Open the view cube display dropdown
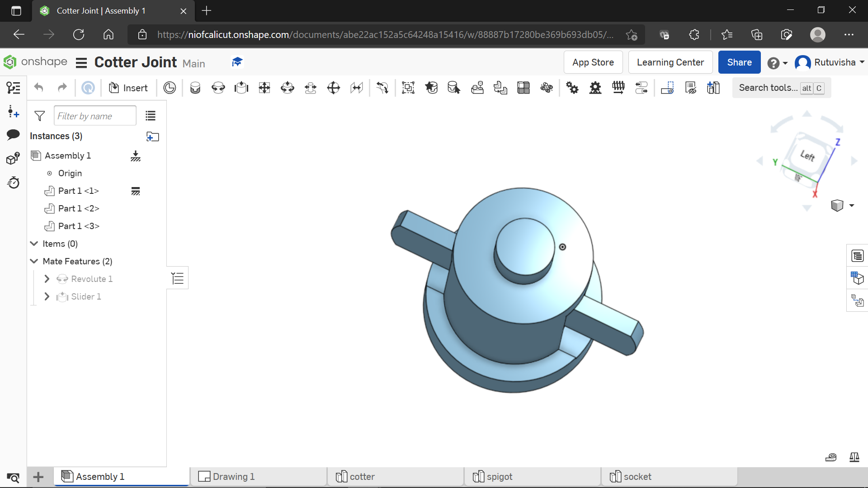Viewport: 868px width, 488px height. [x=851, y=206]
